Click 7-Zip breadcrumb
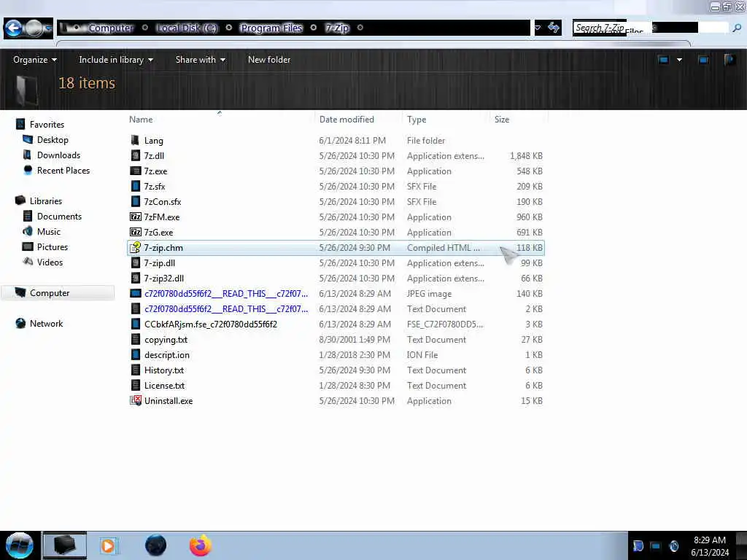The width and height of the screenshot is (747, 560). coord(337,28)
